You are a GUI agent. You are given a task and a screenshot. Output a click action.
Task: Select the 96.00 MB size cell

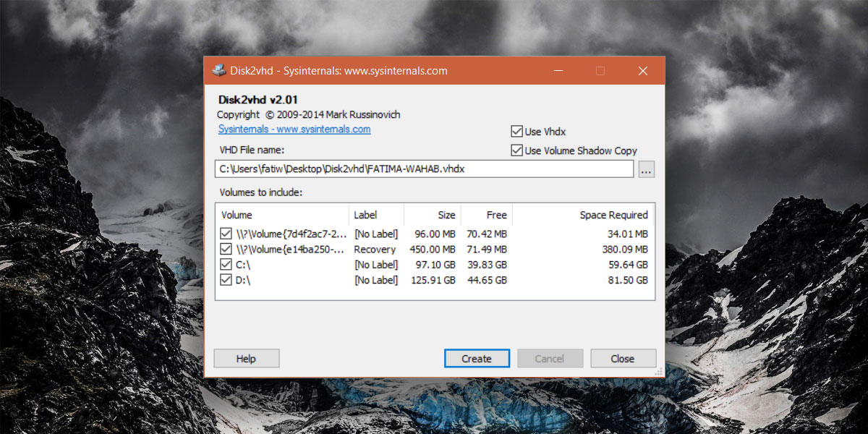435,234
